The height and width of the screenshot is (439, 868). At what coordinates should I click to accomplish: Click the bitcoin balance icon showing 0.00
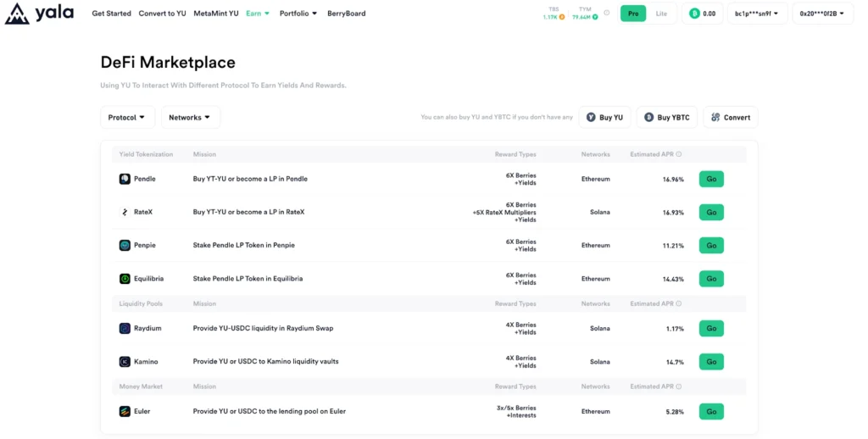(x=694, y=14)
